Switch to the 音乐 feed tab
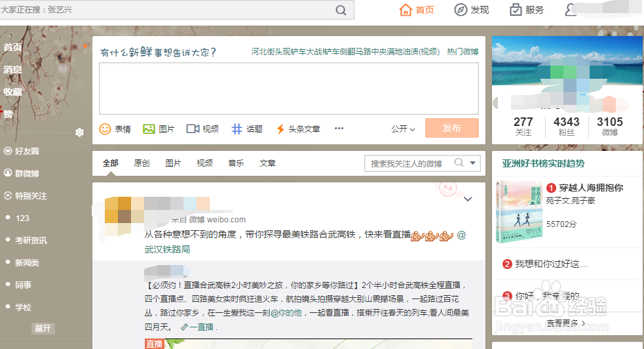The height and width of the screenshot is (349, 644). pos(236,163)
